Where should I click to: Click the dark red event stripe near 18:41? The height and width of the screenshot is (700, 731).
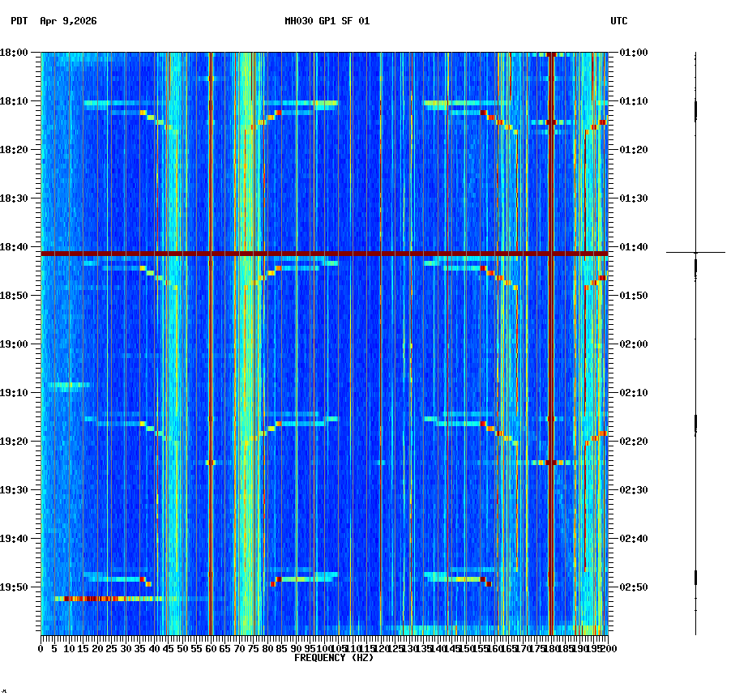324,254
